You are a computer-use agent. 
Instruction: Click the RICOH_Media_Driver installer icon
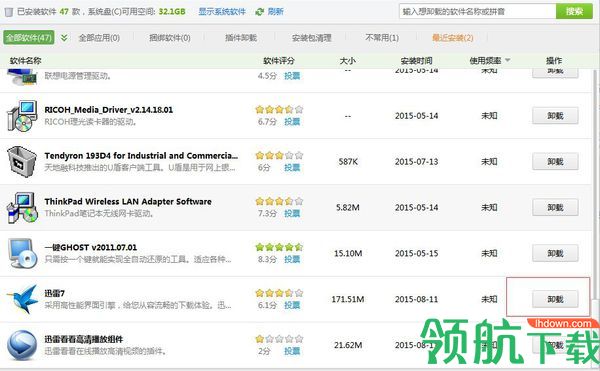22,116
